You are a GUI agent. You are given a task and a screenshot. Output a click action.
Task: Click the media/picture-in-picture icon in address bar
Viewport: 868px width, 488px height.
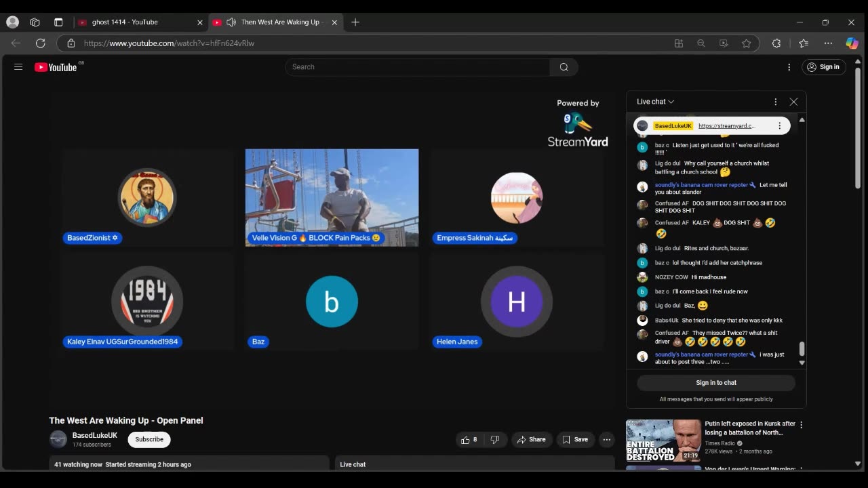tap(724, 43)
